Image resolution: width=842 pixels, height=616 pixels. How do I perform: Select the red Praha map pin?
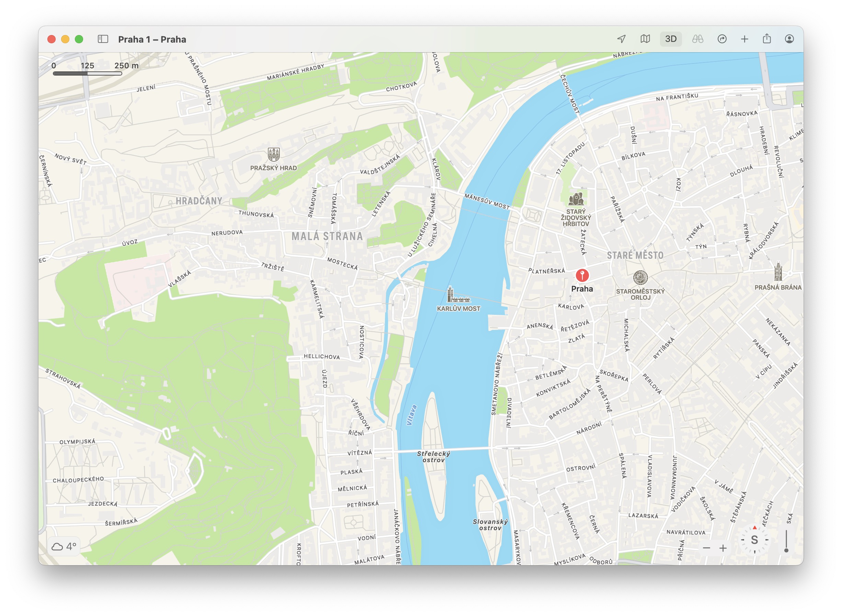[582, 275]
